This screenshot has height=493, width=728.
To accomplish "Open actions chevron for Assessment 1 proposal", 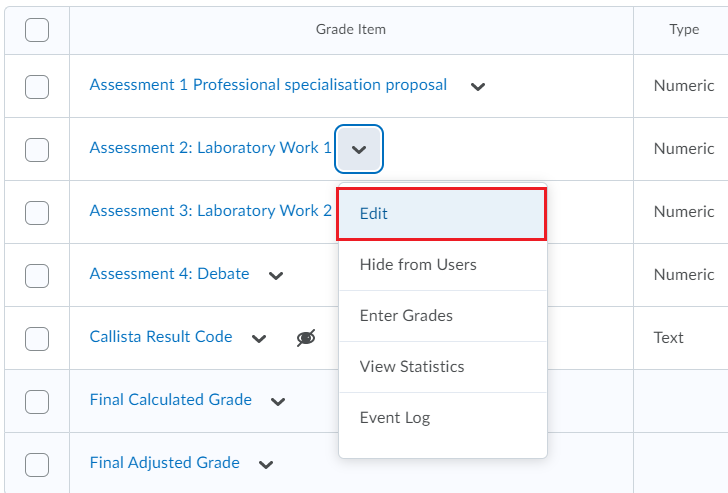I will (478, 86).
